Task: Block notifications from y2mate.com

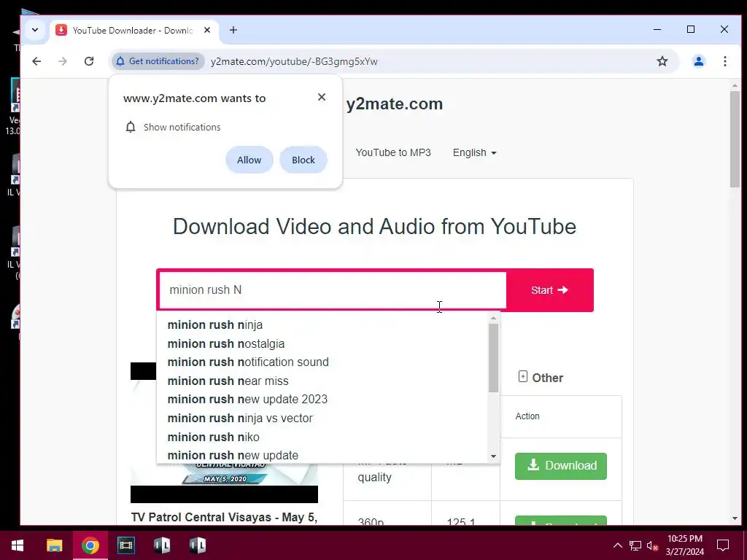Action: (x=303, y=160)
